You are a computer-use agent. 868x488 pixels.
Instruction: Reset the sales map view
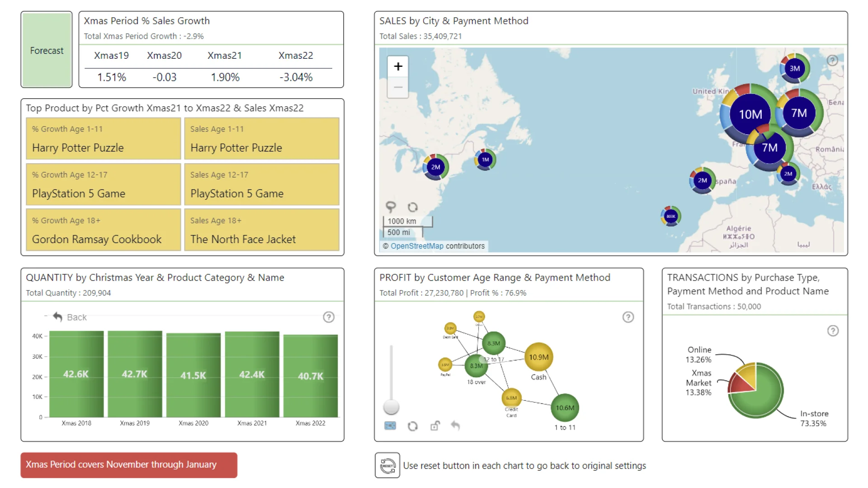coord(412,207)
